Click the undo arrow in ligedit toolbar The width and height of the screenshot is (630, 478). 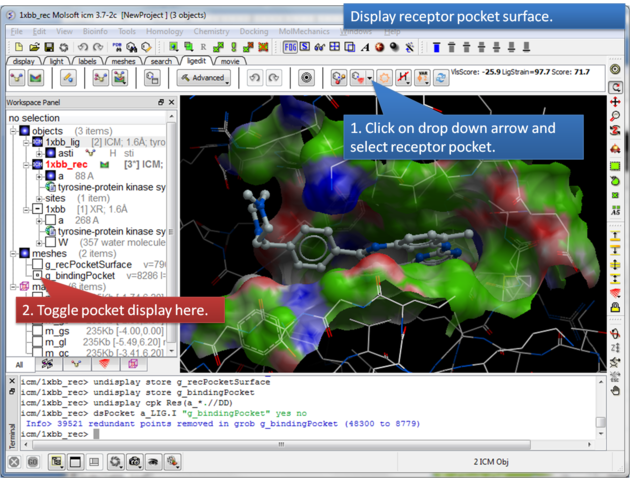coord(255,78)
